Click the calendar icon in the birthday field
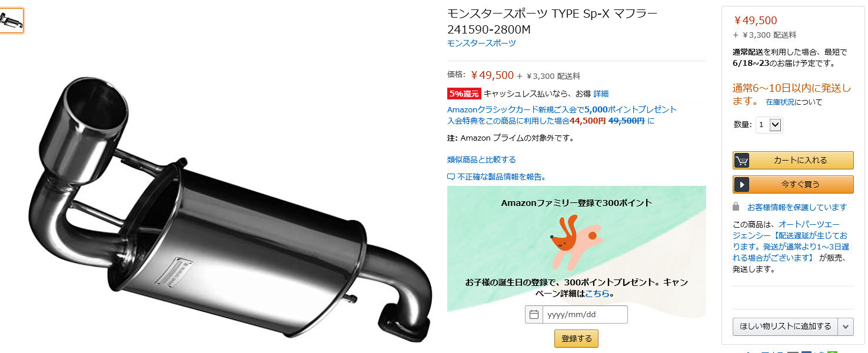 pyautogui.click(x=534, y=315)
